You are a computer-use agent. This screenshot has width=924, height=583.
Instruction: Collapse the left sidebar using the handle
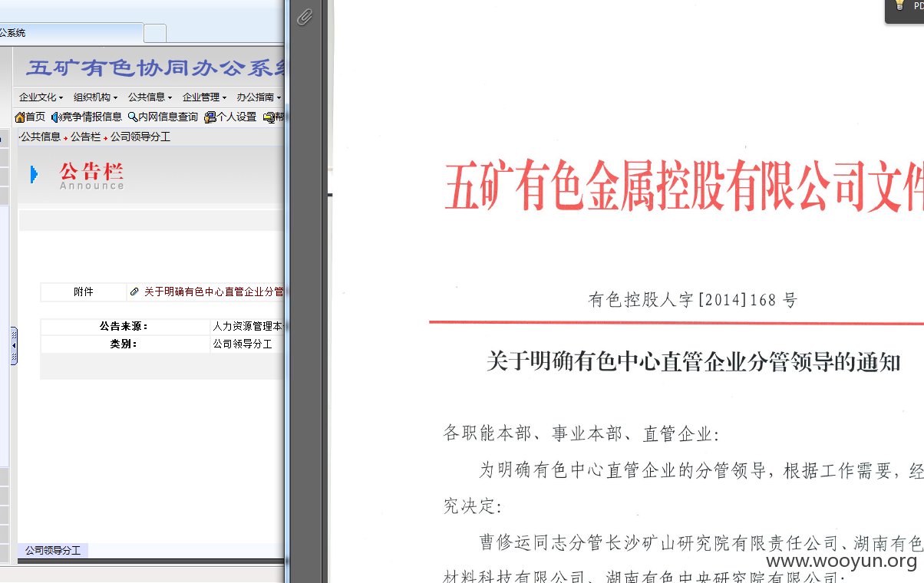point(14,346)
